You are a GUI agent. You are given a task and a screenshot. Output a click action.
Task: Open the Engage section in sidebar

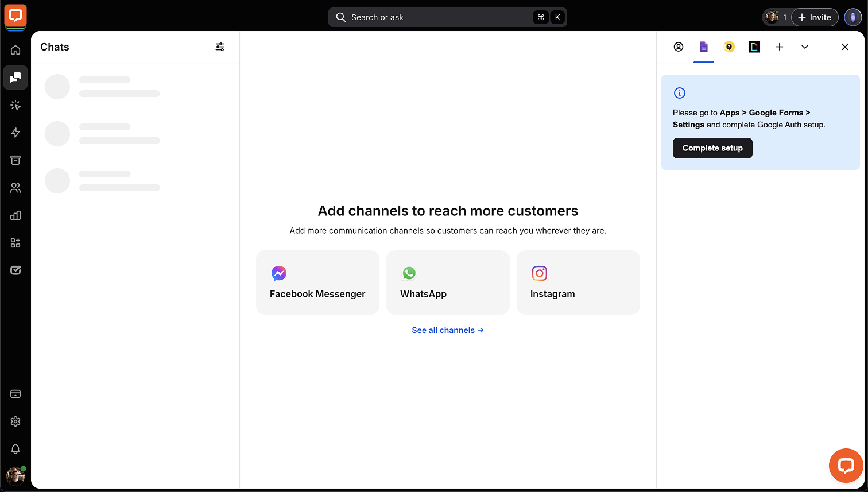coord(15,105)
